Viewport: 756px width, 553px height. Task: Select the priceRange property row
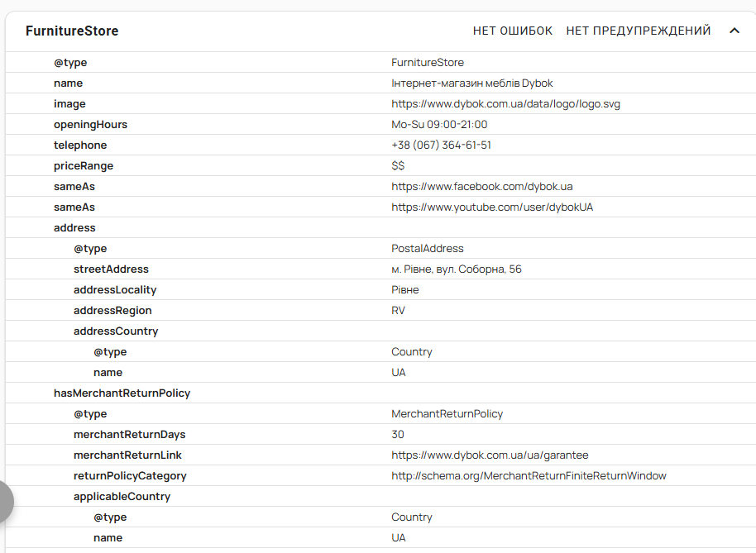(380, 165)
